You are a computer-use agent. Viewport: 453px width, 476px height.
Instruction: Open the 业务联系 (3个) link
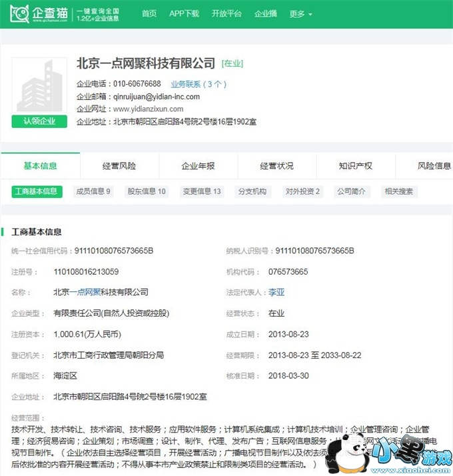point(199,84)
